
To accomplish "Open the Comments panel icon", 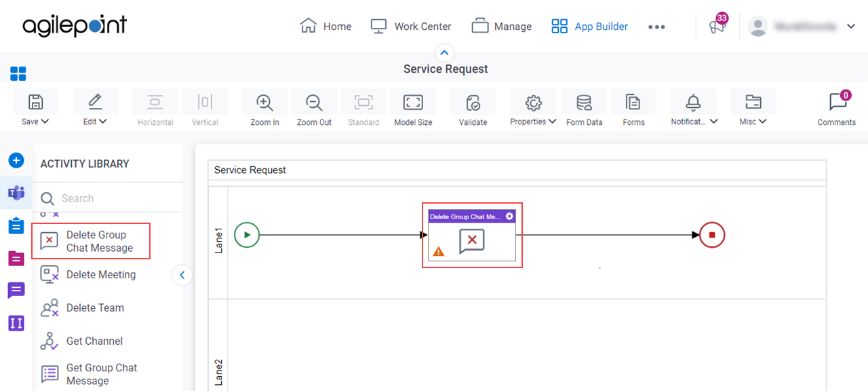I will (837, 101).
